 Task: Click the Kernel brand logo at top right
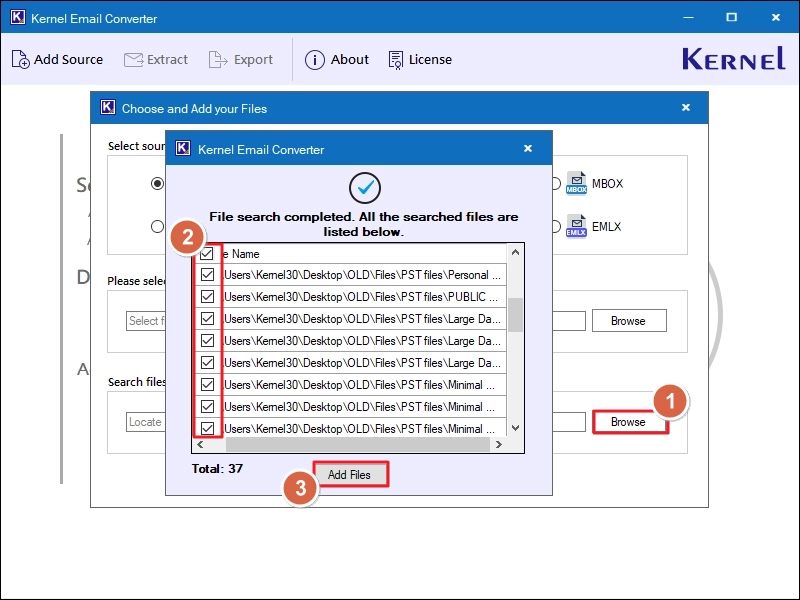tap(734, 58)
